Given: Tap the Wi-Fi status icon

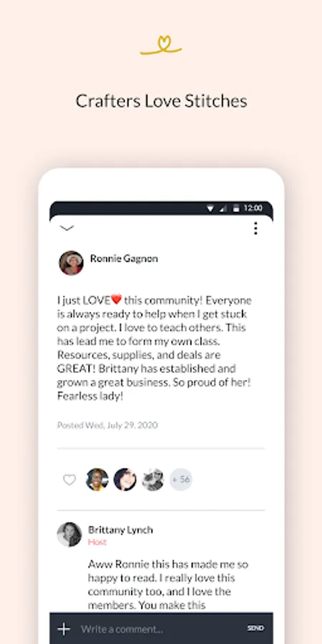Looking at the screenshot, I should [210, 209].
